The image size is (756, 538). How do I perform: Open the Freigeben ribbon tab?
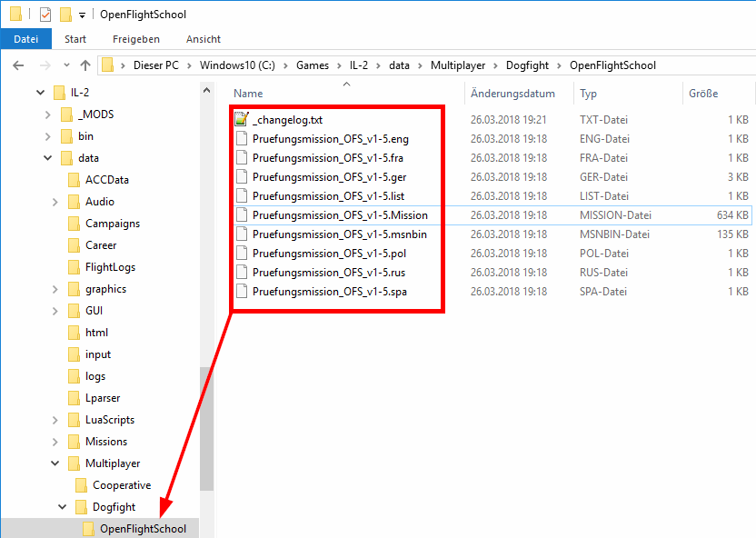tap(136, 39)
